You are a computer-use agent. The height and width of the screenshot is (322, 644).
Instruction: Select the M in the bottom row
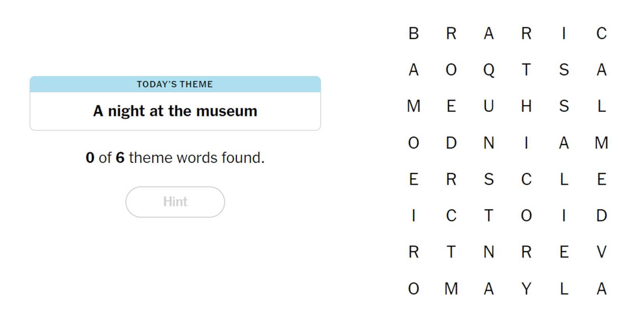pos(451,289)
